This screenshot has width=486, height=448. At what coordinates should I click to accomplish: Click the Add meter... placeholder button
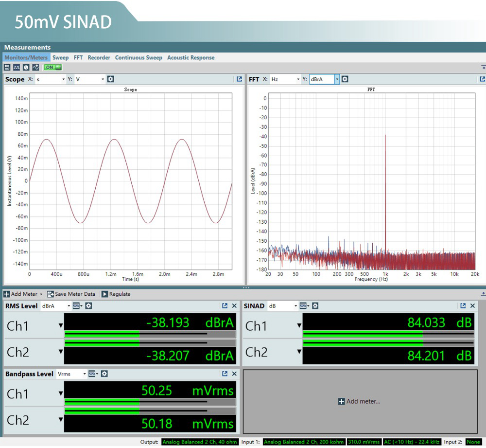359,401
